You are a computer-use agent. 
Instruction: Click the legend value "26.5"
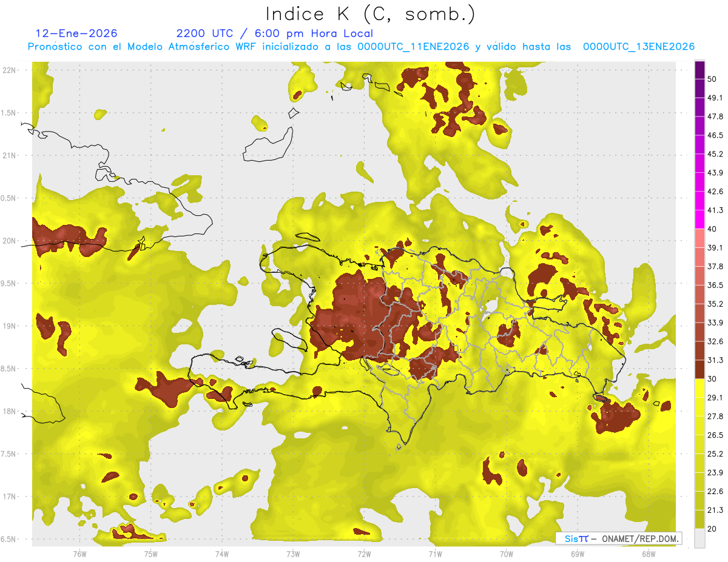[715, 435]
